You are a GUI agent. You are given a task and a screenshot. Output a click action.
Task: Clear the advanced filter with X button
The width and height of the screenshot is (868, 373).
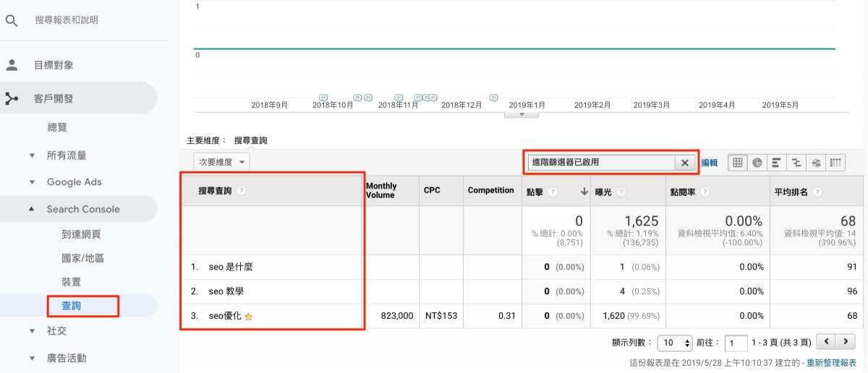(x=684, y=163)
